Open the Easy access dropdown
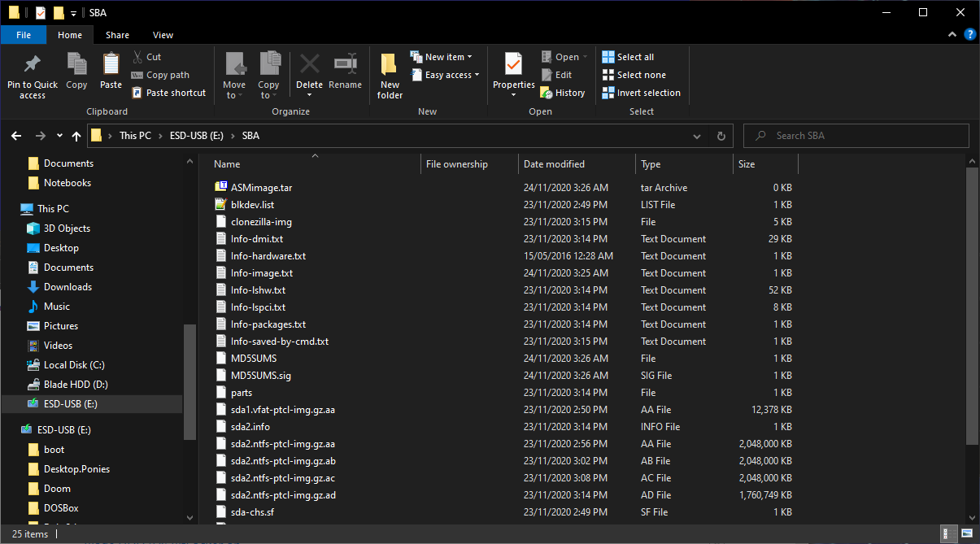Screen dimensions: 980x544 (x=444, y=75)
